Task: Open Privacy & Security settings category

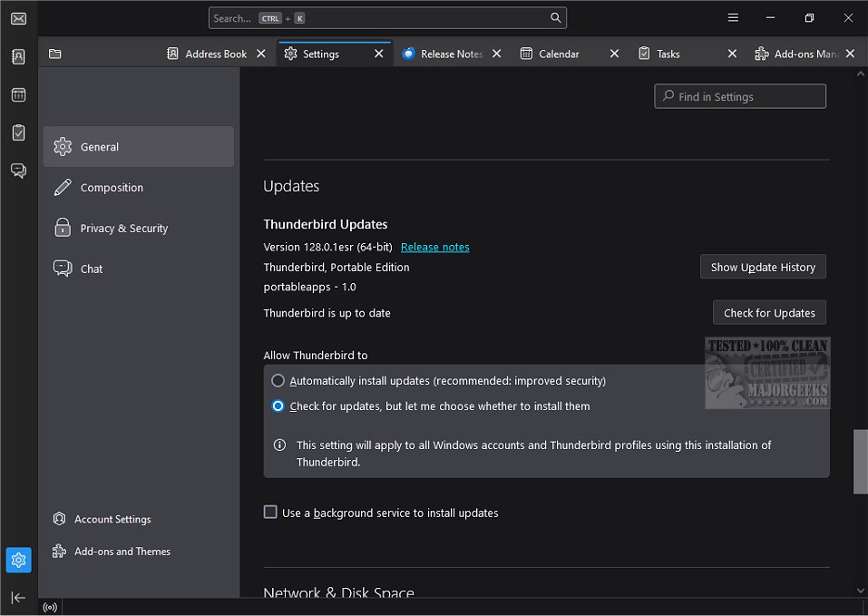Action: point(124,229)
